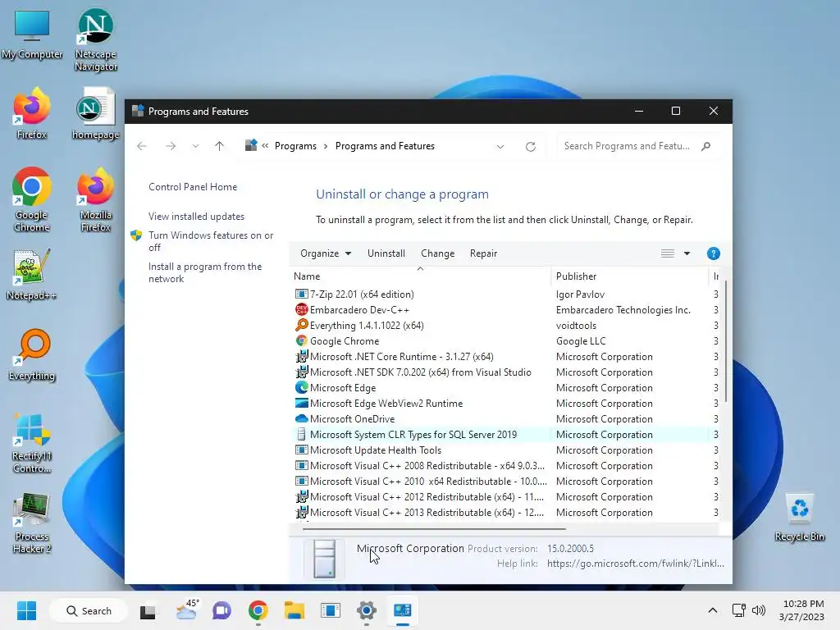Open the Recycle Bin
The width and height of the screenshot is (840, 630).
(799, 518)
